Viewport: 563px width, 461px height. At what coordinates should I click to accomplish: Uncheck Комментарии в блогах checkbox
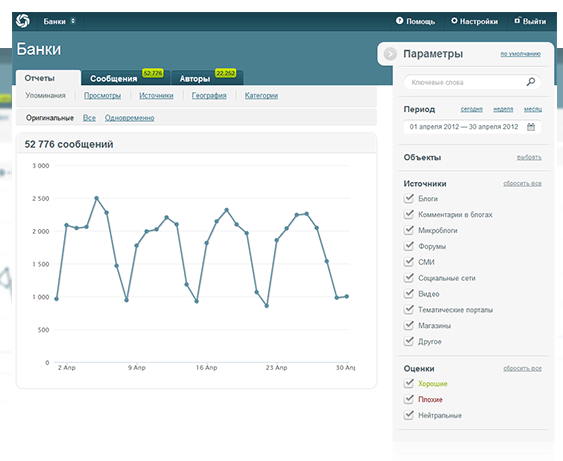point(409,214)
